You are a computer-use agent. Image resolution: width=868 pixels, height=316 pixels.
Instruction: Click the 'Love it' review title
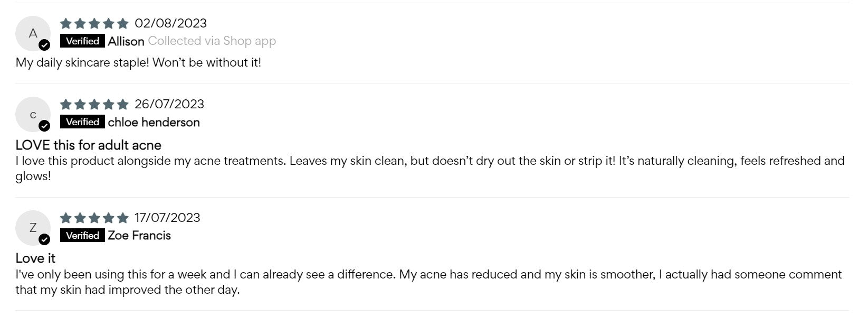(x=35, y=258)
